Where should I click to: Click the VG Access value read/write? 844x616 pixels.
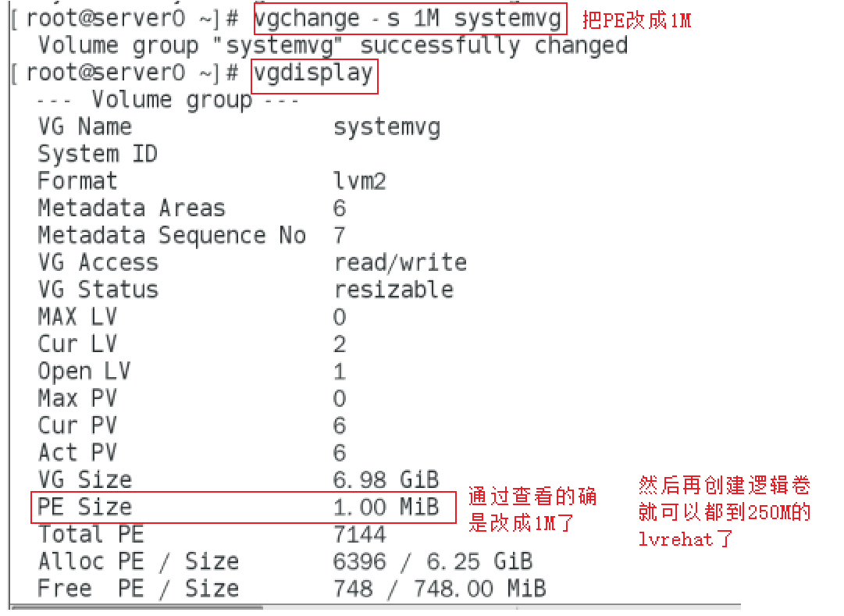[400, 263]
